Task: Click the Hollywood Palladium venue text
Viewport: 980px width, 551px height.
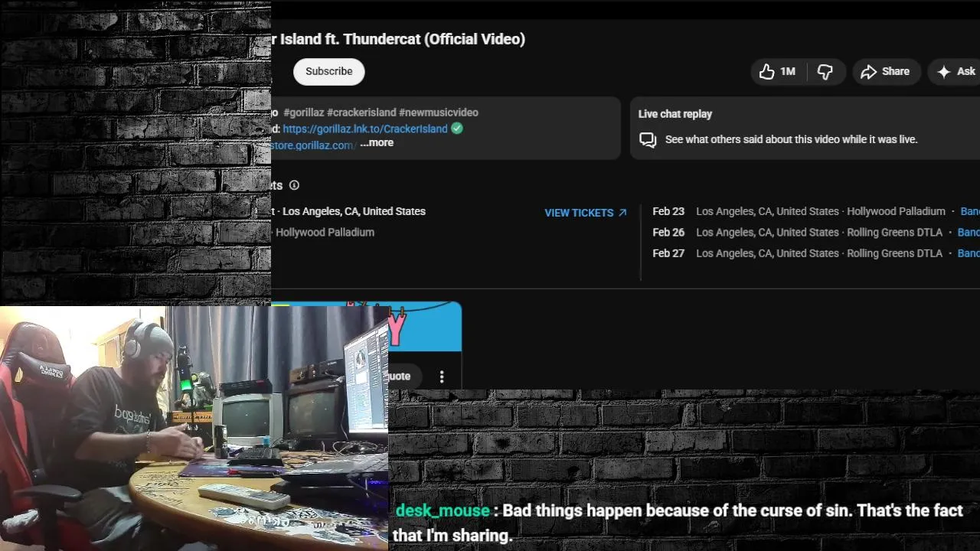Action: (325, 232)
